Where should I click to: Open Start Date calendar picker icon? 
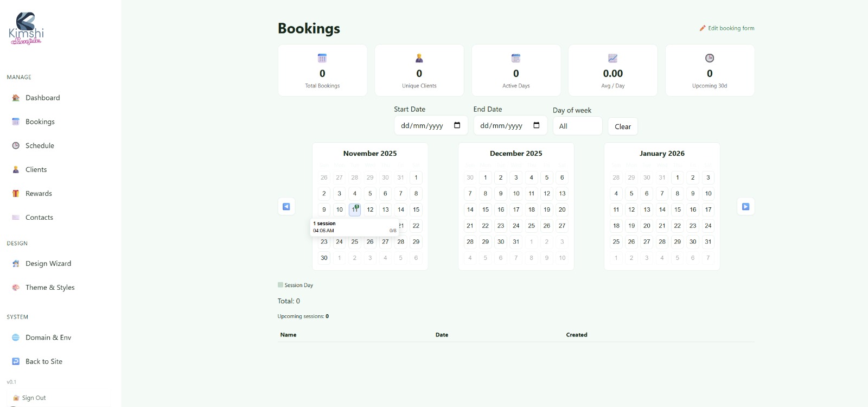(x=457, y=125)
